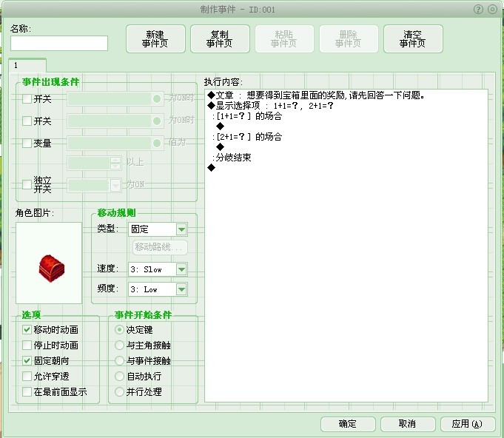Click 删除事件页 button
This screenshot has width=504, height=438.
click(349, 39)
